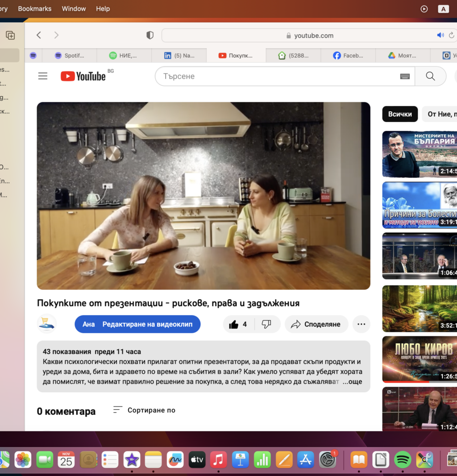Switch to the "Spotif..." tab
Screen dimensions: 457x476
[70, 56]
